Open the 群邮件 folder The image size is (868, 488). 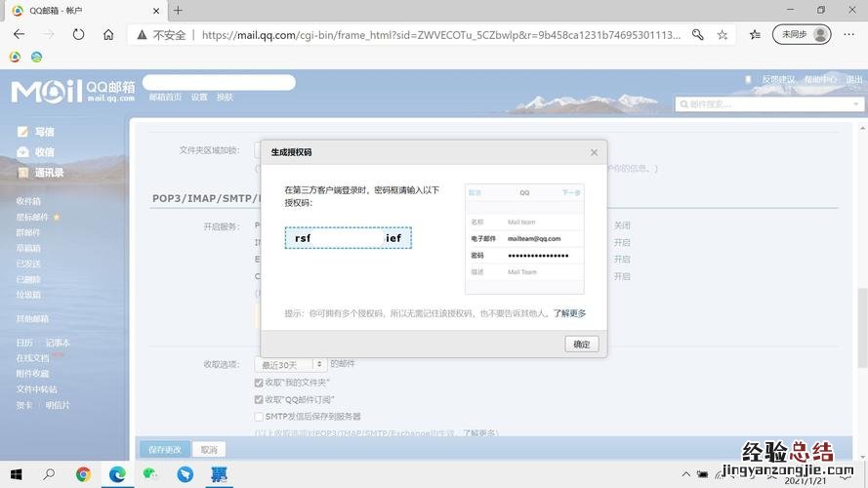28,232
